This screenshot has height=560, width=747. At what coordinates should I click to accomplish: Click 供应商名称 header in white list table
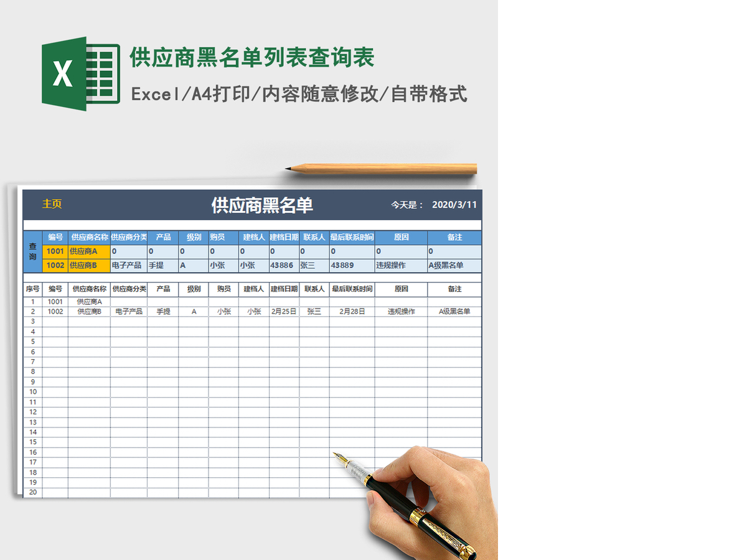point(89,289)
